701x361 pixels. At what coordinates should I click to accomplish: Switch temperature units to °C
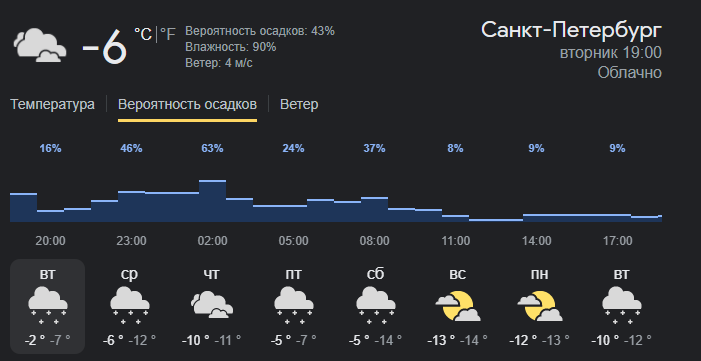point(143,34)
